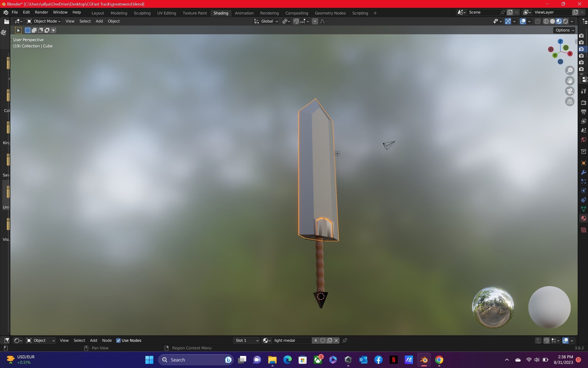Open Windows taskbar Search box
This screenshot has height=368, width=588.
pos(196,360)
